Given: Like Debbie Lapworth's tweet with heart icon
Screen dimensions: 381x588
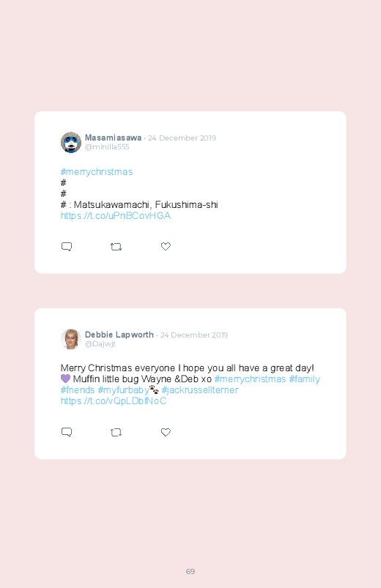Looking at the screenshot, I should [166, 432].
